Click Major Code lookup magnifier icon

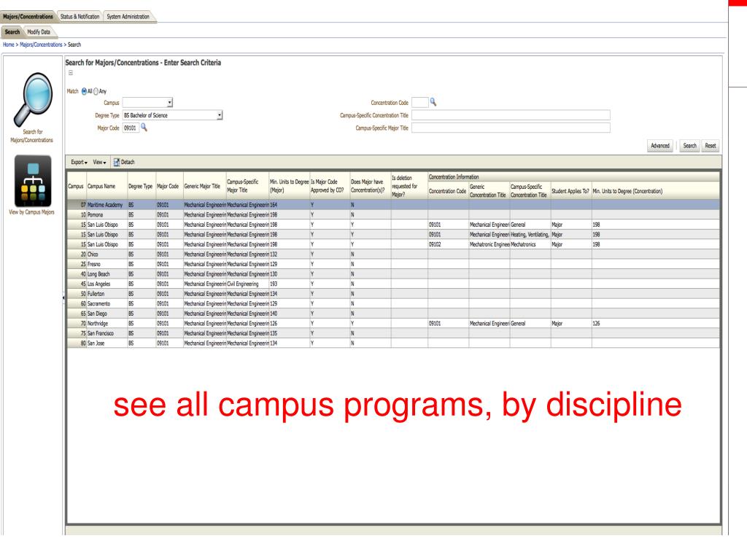coord(144,127)
